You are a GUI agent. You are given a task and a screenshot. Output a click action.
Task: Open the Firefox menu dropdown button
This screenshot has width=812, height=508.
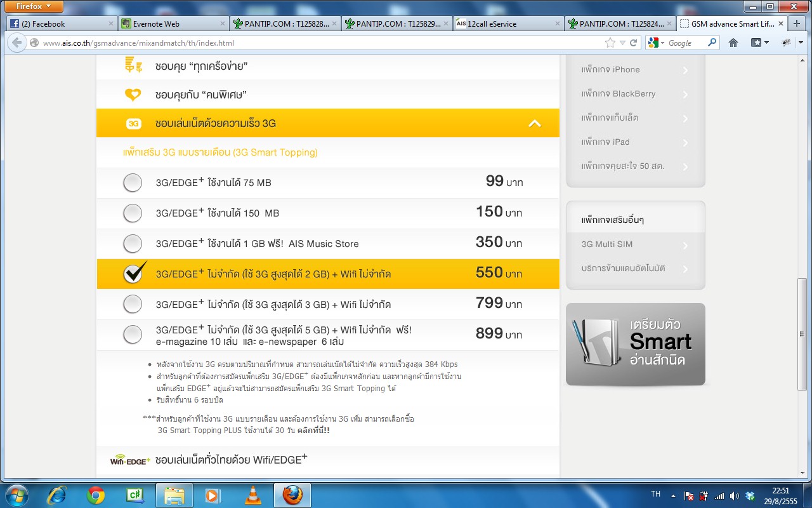34,6
